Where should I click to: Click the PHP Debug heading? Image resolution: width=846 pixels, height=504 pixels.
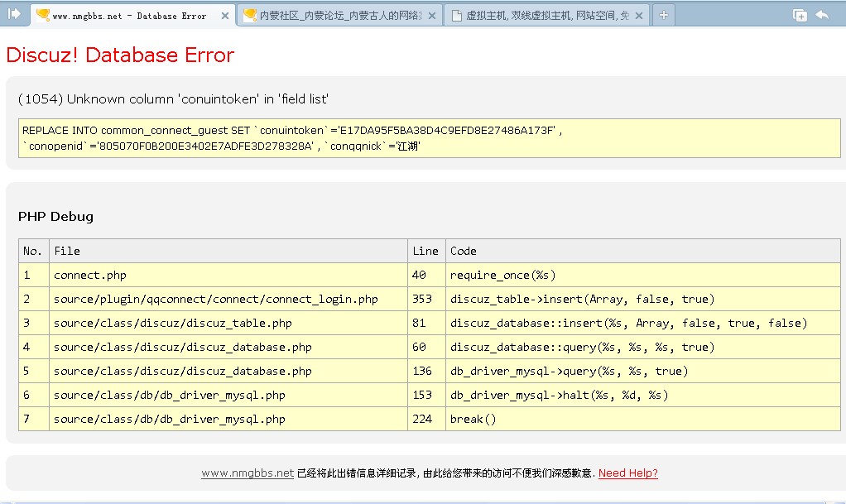(x=55, y=217)
